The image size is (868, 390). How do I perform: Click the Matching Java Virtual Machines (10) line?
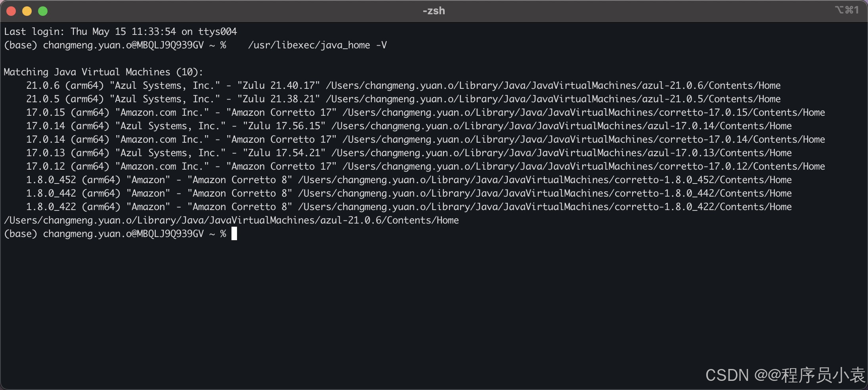(x=103, y=72)
